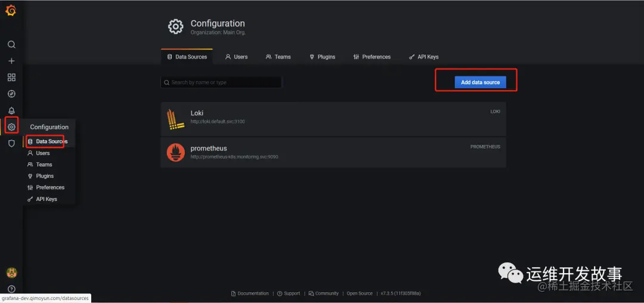
Task: Open the Explore compass icon
Action: [x=11, y=94]
